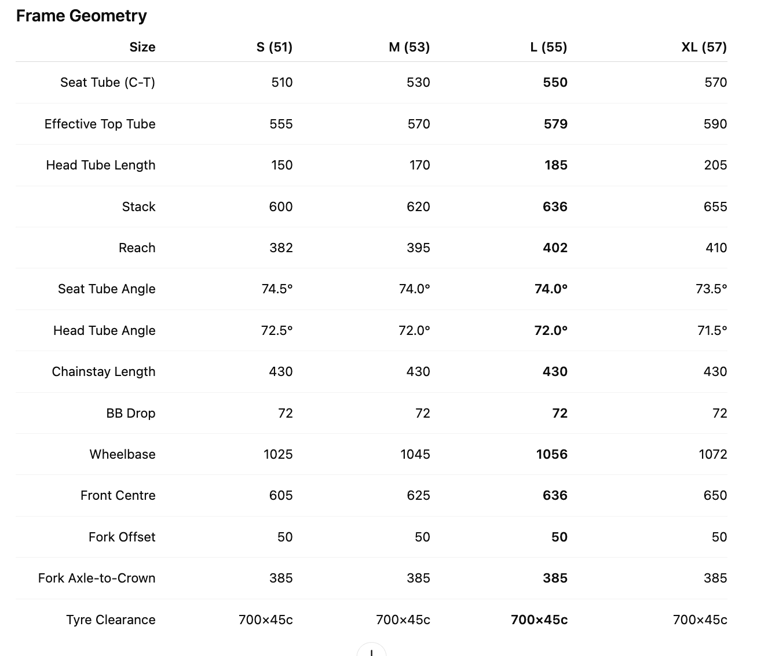Click the bold 1056 Wheelbase value
The image size is (768, 656).
(552, 455)
